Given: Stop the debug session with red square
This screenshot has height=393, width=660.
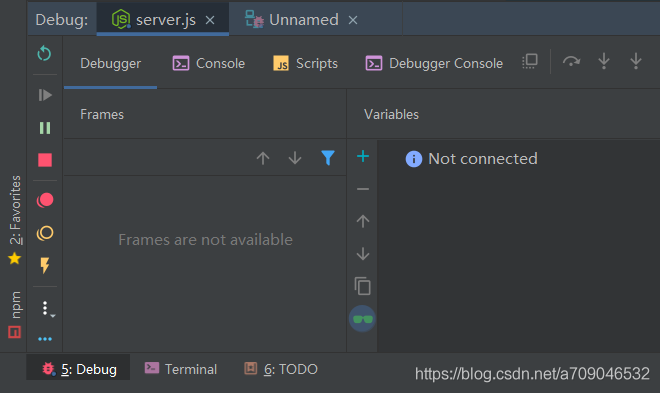Looking at the screenshot, I should (45, 160).
